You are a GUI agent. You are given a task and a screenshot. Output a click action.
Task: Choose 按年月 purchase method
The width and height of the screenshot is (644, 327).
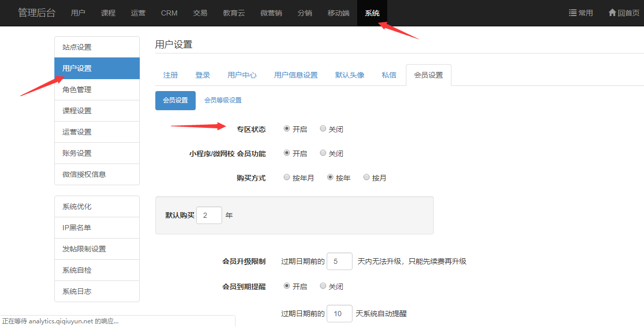click(287, 177)
